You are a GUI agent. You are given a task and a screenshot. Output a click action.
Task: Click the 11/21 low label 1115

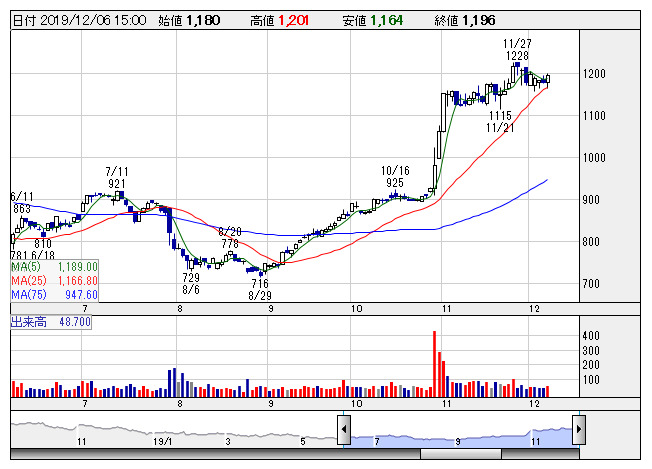pyautogui.click(x=500, y=116)
